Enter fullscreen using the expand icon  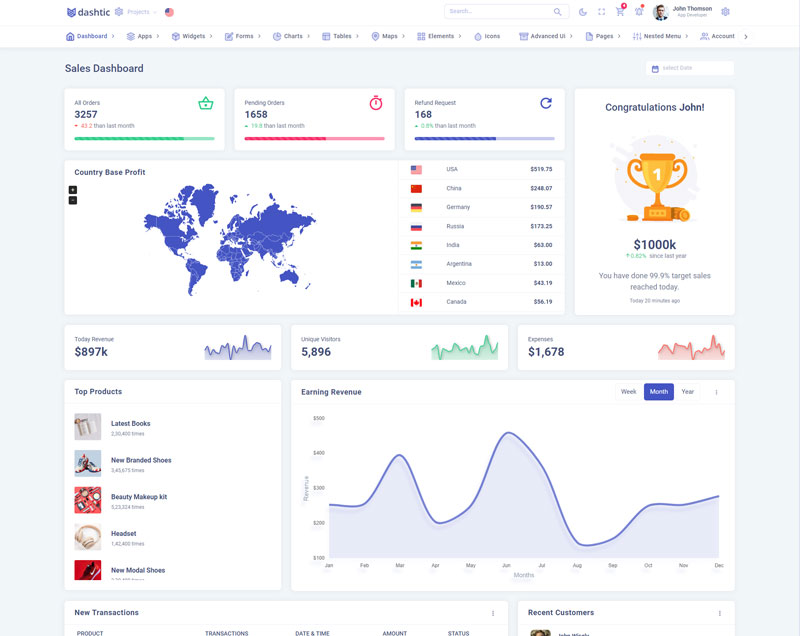(601, 12)
